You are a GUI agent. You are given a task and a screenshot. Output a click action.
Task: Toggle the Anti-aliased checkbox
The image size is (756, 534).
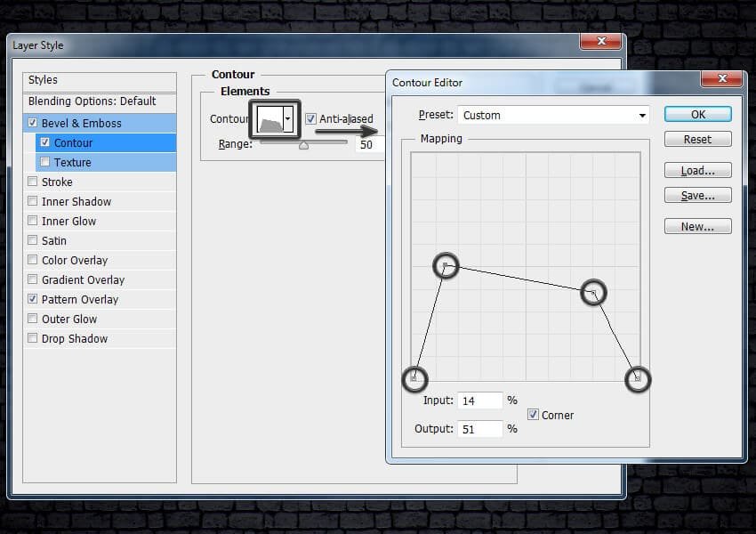click(x=311, y=119)
